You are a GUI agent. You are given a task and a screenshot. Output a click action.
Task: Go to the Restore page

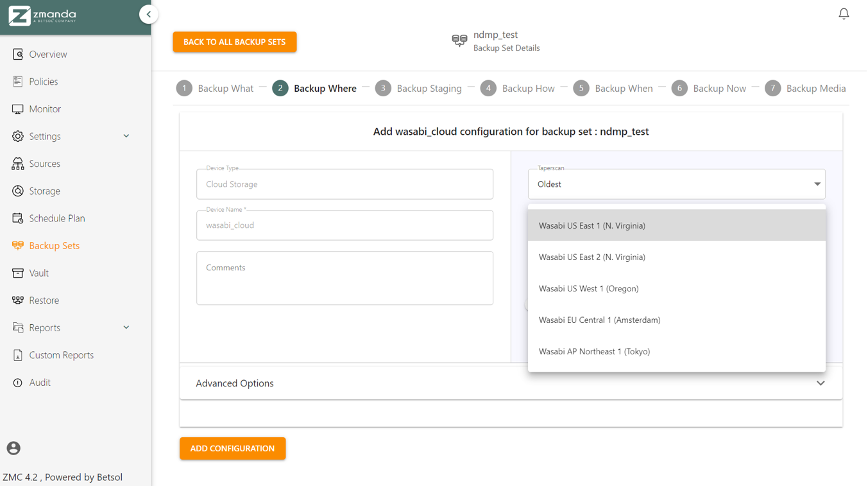(44, 300)
